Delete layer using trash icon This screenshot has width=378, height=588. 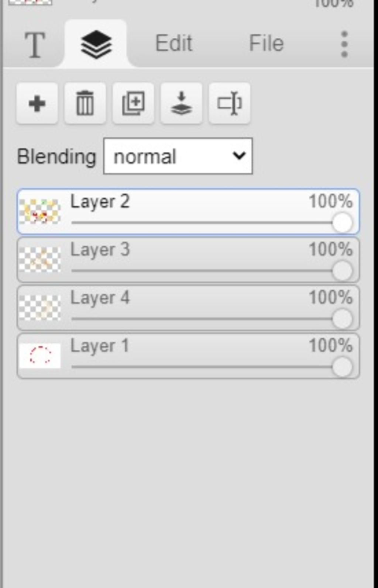point(85,104)
